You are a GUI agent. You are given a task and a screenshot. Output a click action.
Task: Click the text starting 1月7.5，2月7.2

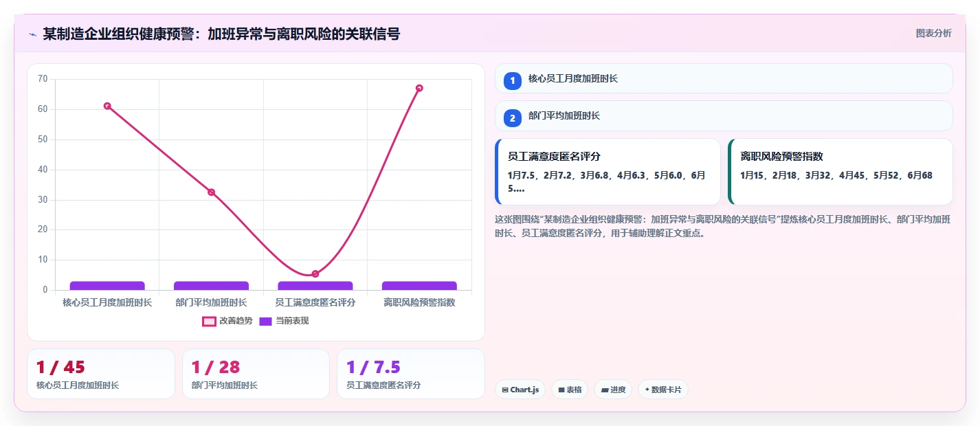(606, 181)
